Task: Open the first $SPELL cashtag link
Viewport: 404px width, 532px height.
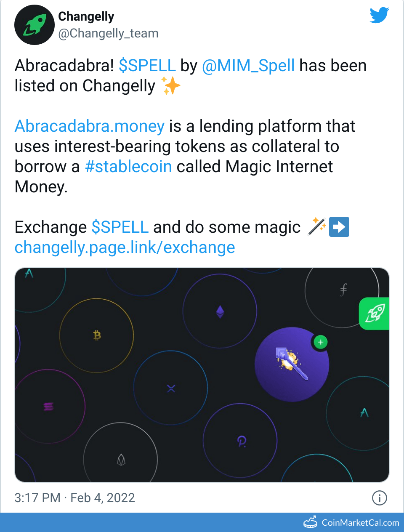Action: pos(147,66)
